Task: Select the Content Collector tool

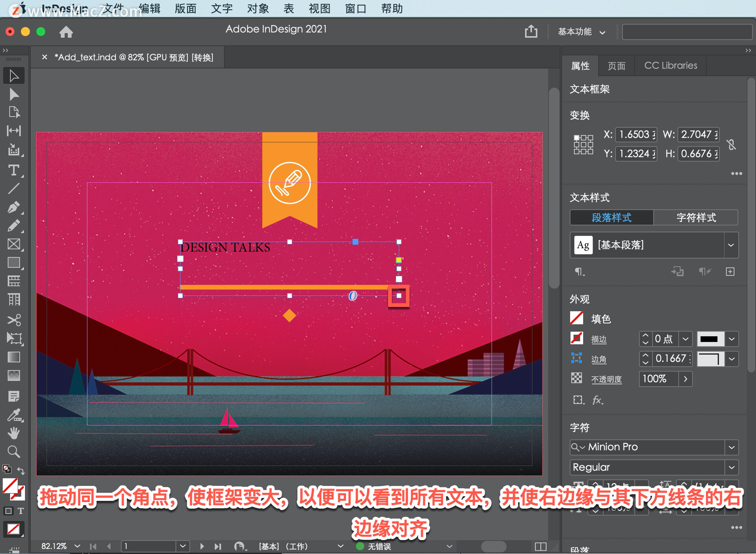Action: pos(14,150)
